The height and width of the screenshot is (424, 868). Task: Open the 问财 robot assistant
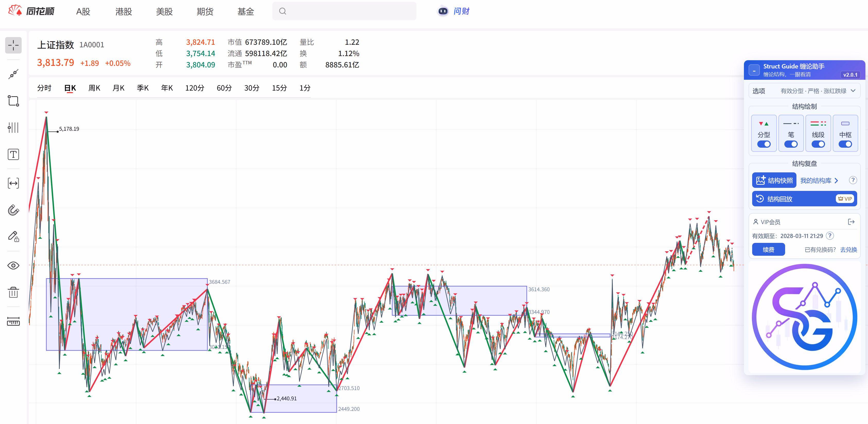point(453,11)
